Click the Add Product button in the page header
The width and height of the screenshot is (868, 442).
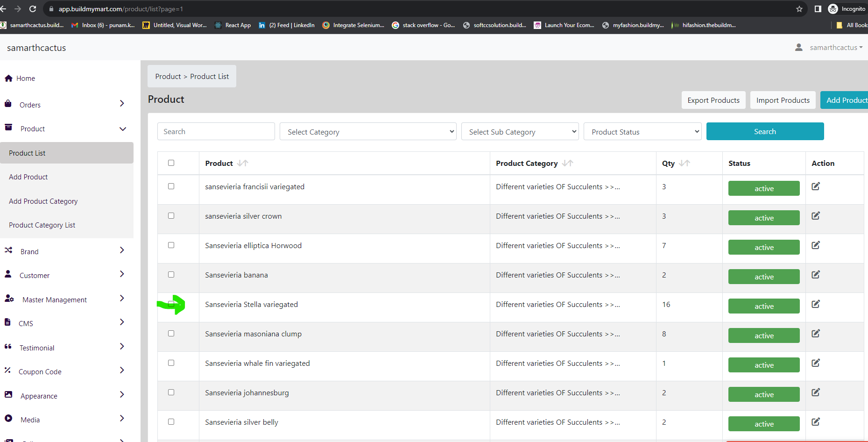tap(844, 100)
